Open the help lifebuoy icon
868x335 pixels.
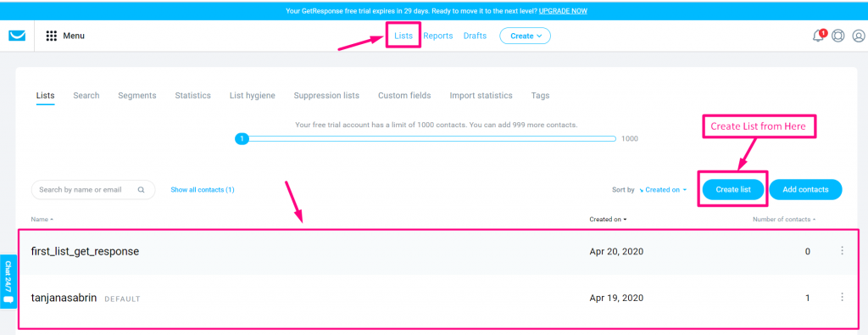point(838,36)
